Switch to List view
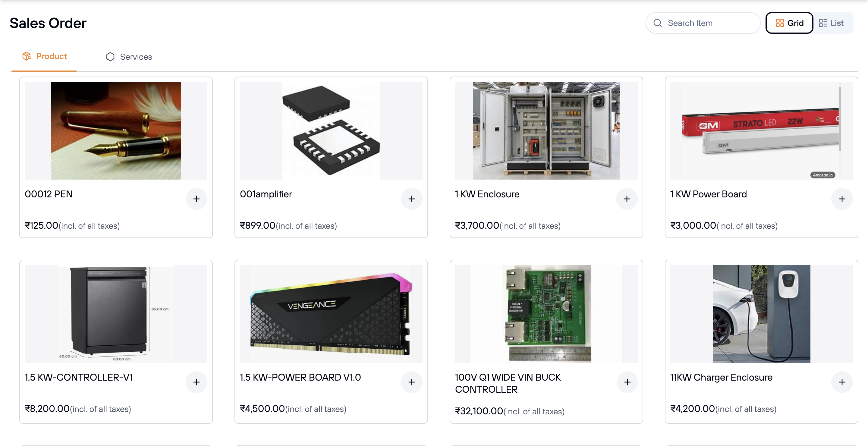 point(832,23)
